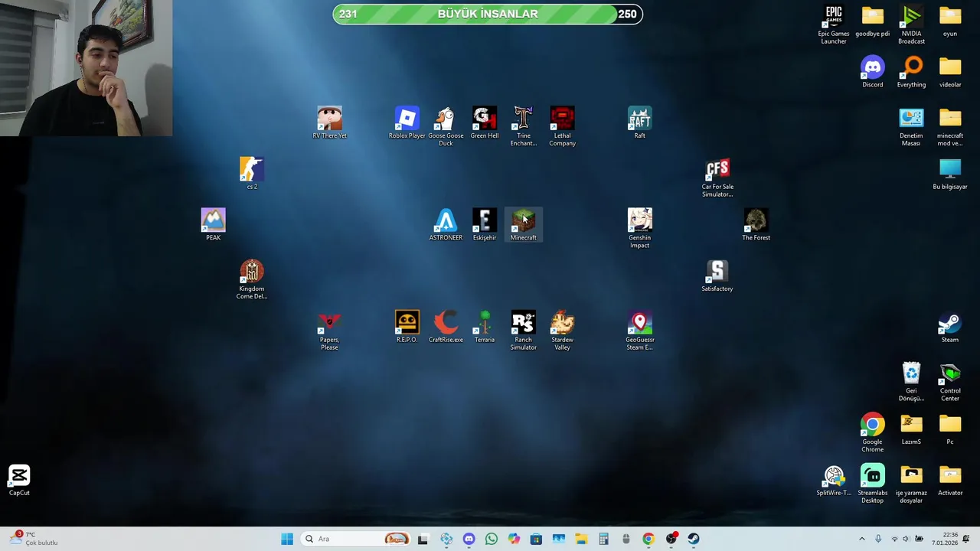Image resolution: width=980 pixels, height=551 pixels.
Task: Open Discord from the taskbar
Action: click(469, 539)
